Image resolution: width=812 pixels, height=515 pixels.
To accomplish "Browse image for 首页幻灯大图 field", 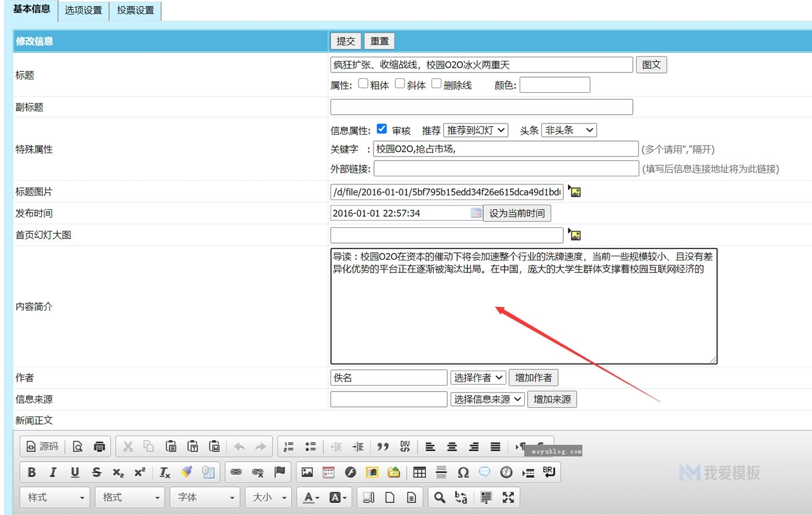I will pyautogui.click(x=575, y=235).
